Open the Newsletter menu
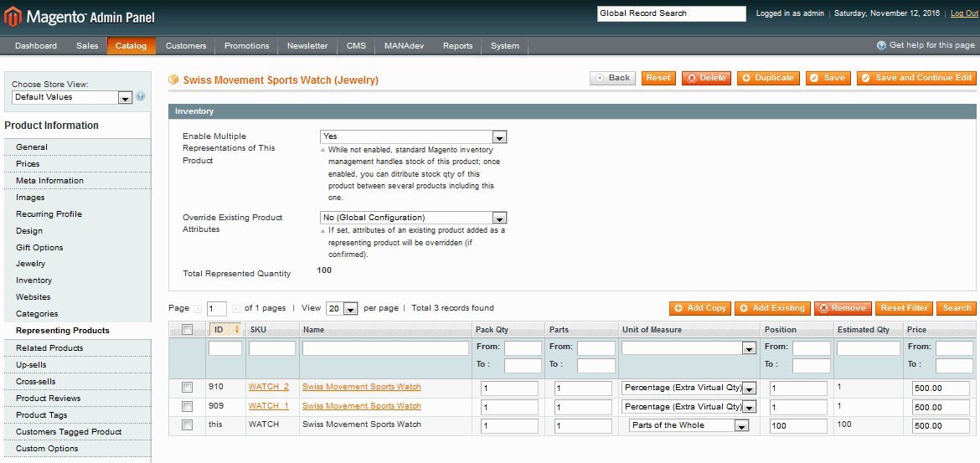Image resolution: width=980 pixels, height=463 pixels. tap(307, 45)
